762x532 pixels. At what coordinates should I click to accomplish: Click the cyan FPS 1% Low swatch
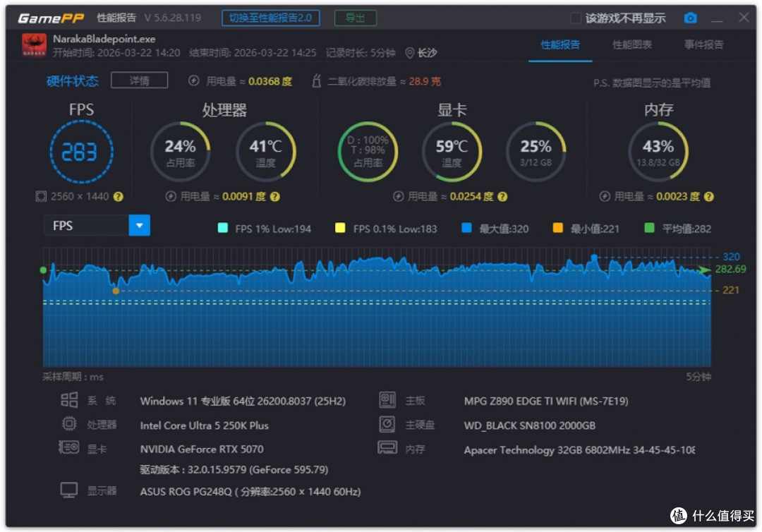point(223,228)
